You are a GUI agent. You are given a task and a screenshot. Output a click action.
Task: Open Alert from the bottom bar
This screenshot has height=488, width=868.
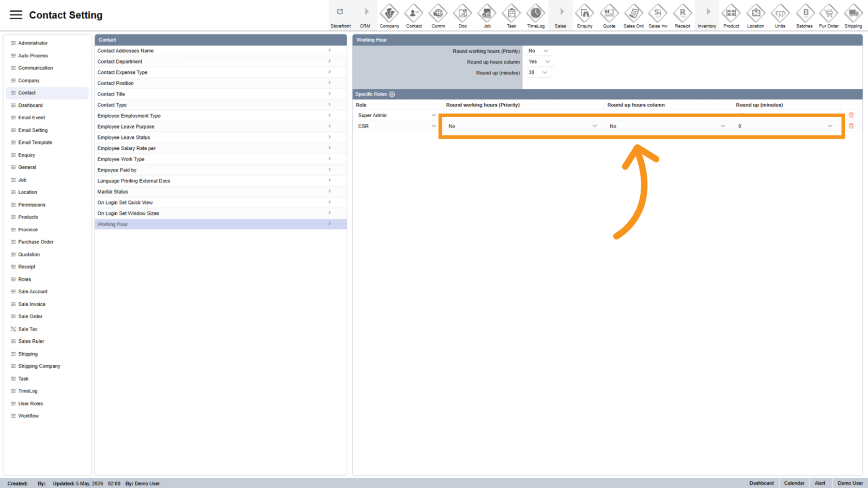tap(820, 483)
